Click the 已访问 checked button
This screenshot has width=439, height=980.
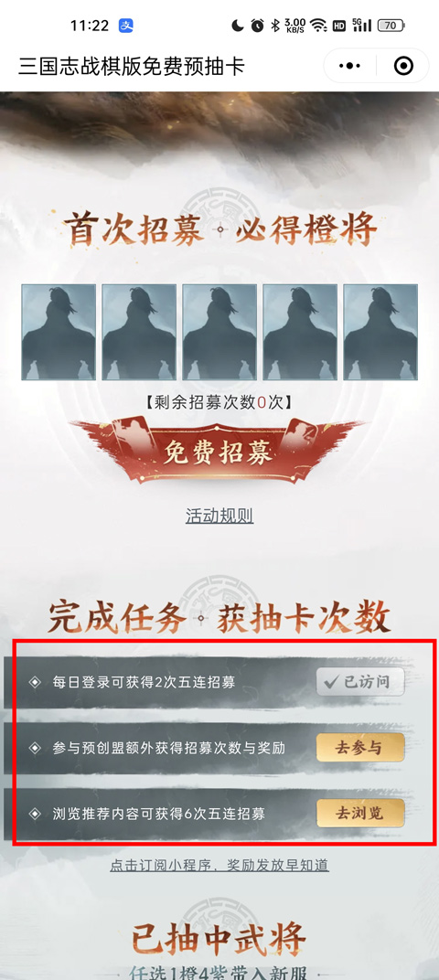(360, 683)
